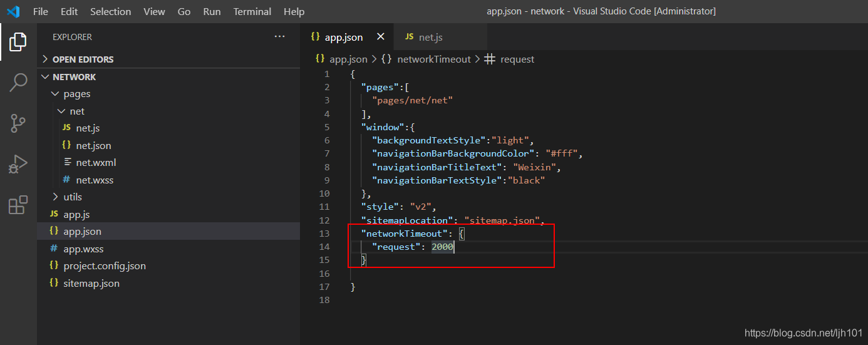Viewport: 868px width, 345px height.
Task: Close the app.json editor tab
Action: 380,37
